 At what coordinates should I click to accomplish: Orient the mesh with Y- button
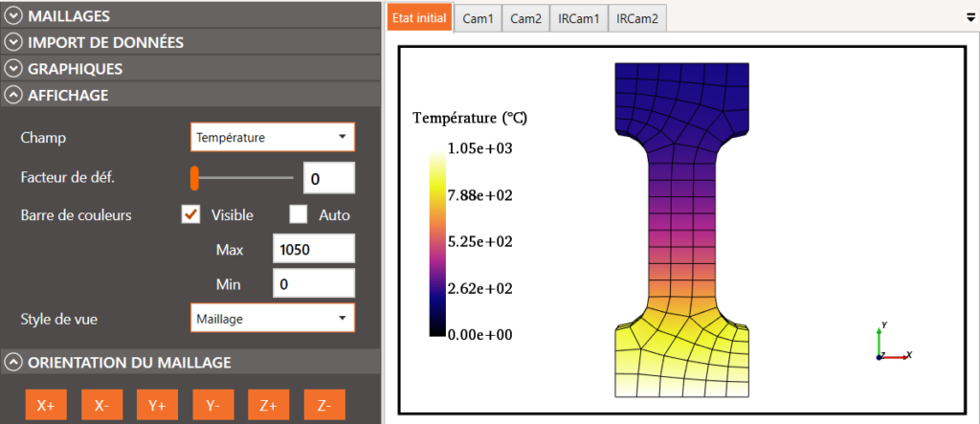213,405
